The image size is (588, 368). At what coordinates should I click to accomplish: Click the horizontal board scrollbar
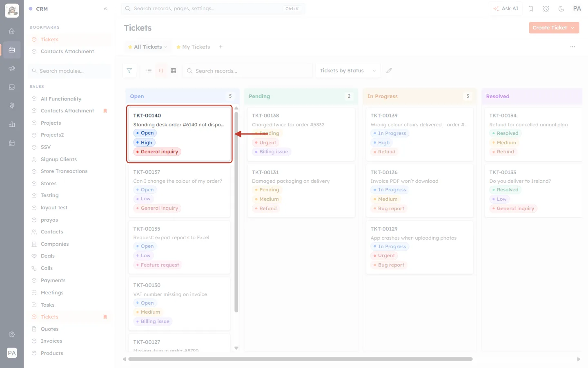pyautogui.click(x=301, y=359)
